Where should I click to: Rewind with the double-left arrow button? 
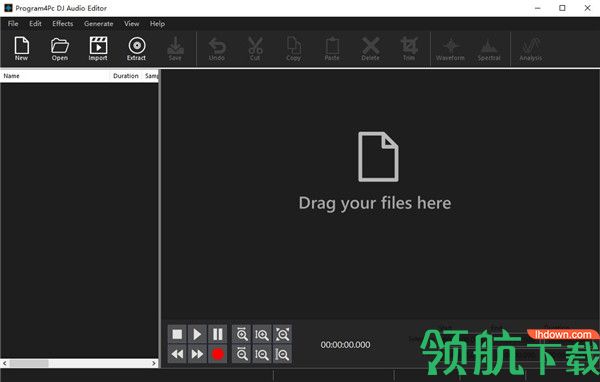(177, 354)
